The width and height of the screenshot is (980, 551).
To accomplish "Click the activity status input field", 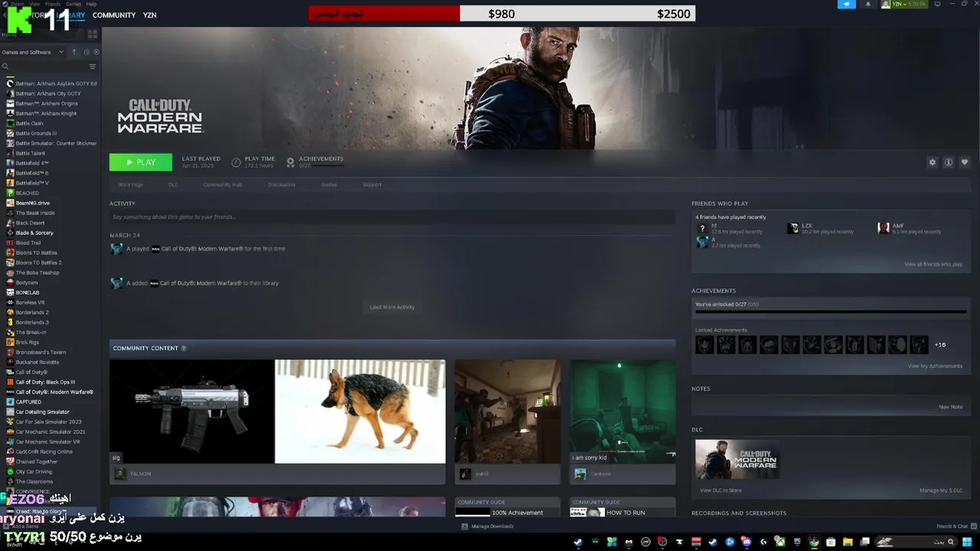I will 392,217.
